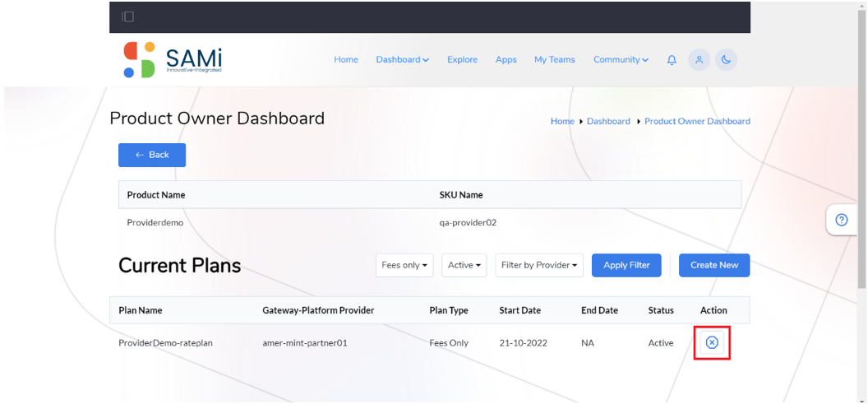Click the qa-provider02 SKU value
The image size is (868, 404).
pyautogui.click(x=468, y=223)
